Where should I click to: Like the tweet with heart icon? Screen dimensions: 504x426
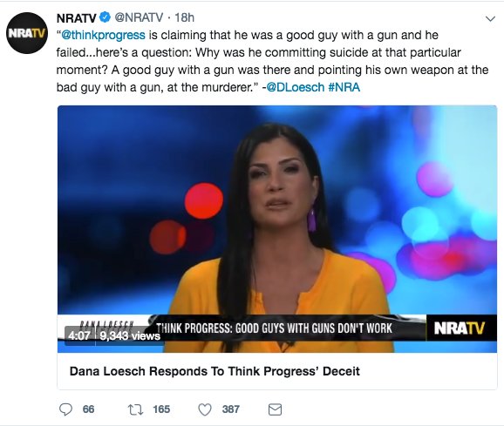[205, 409]
